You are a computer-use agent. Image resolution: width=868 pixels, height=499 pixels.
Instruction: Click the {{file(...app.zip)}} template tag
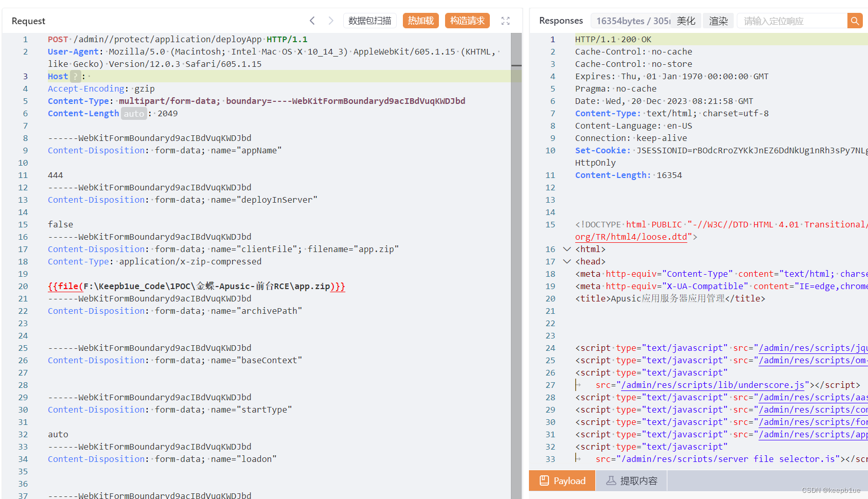point(197,286)
